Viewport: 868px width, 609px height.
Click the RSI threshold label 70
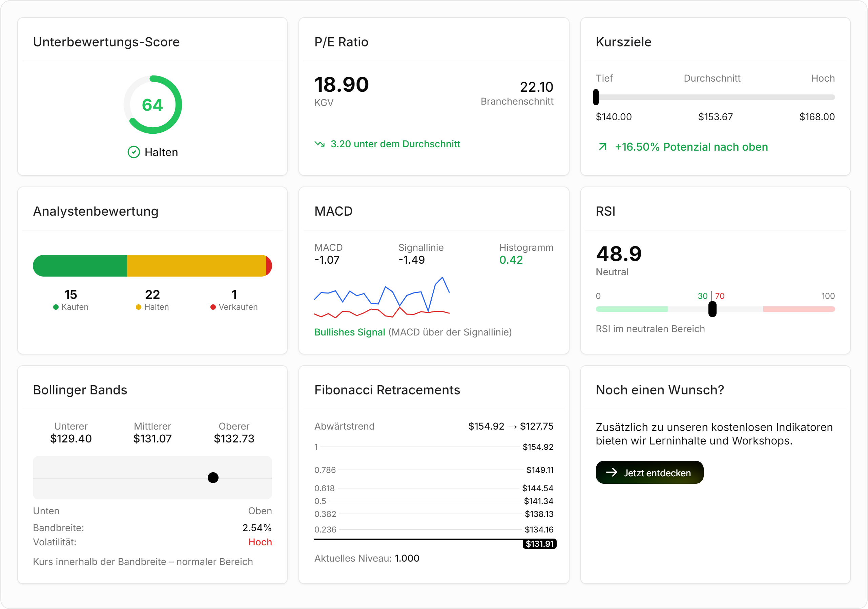[x=720, y=296]
